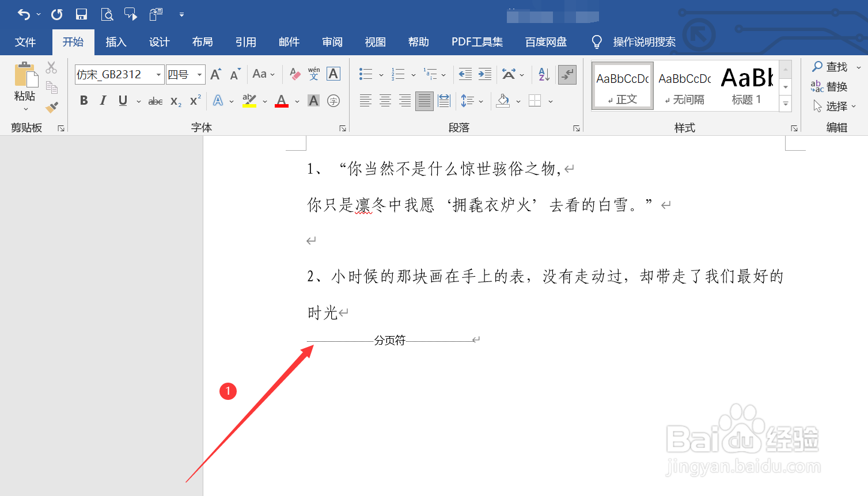Select the text highlight color tool
The width and height of the screenshot is (868, 496).
click(249, 101)
